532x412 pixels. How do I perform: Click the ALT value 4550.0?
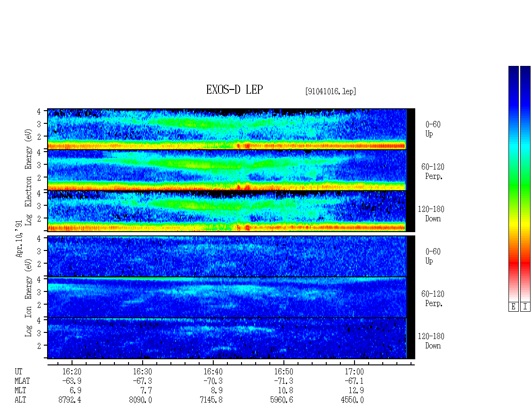(x=352, y=400)
